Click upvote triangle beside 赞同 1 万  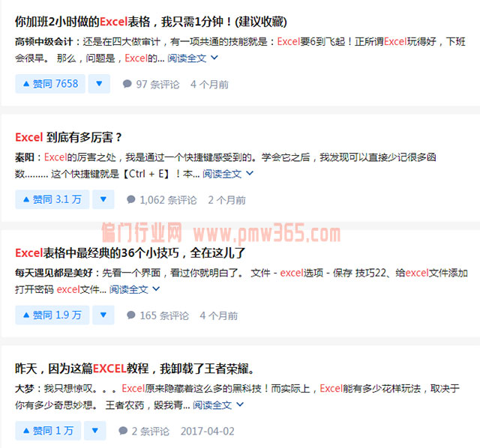tap(26, 431)
